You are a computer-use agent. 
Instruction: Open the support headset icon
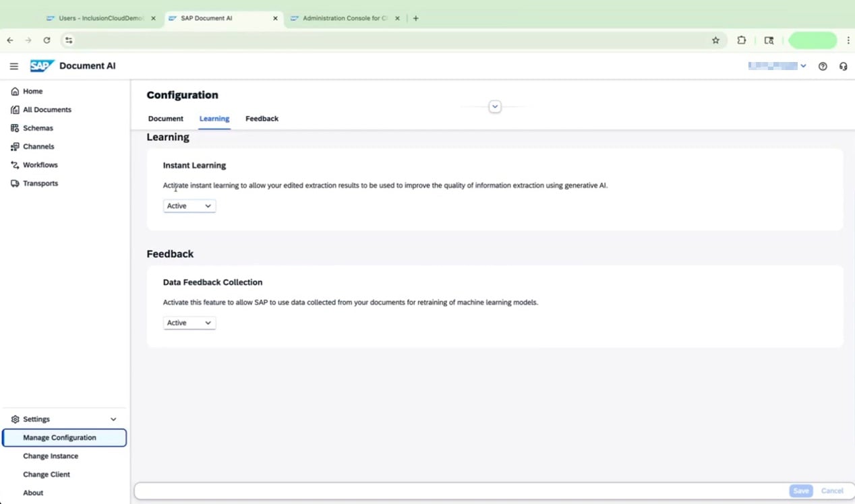[843, 66]
